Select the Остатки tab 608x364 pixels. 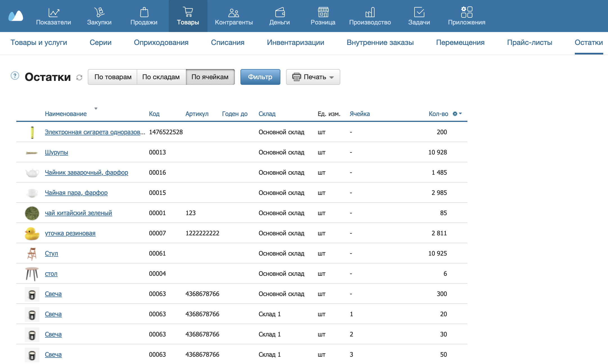coord(589,42)
